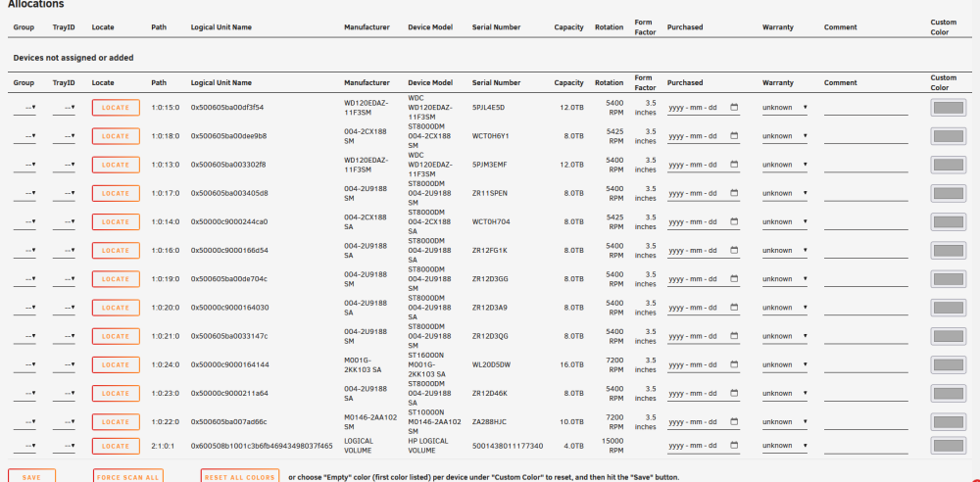Open calendar picker in HP LOGICAL VOLUME row
This screenshot has width=980, height=482.
tap(734, 445)
